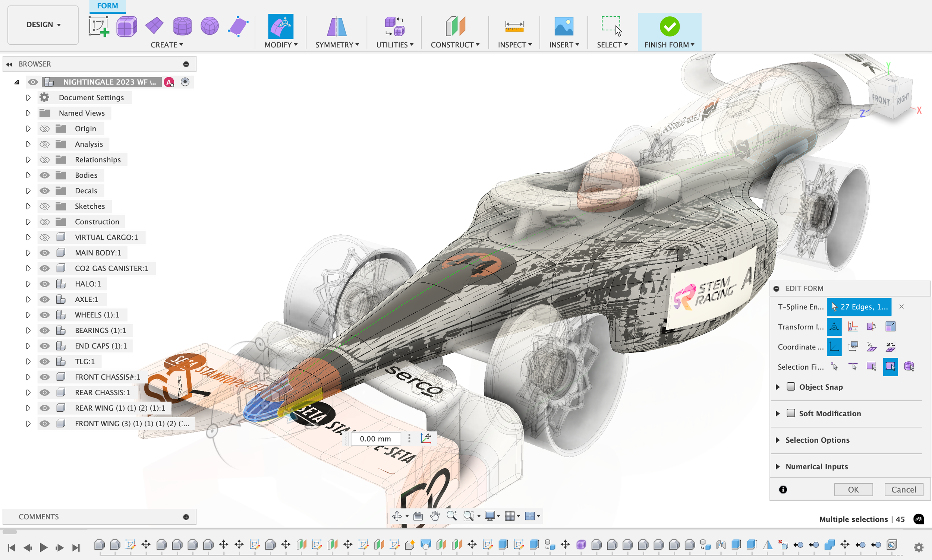932x560 pixels.
Task: Enable the Soft Modification checkbox
Action: tap(791, 413)
